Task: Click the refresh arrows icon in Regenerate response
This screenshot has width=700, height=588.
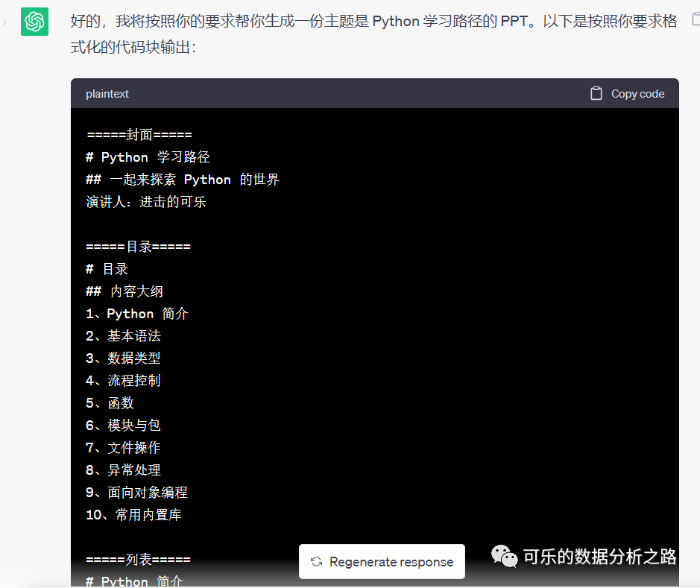Action: (317, 562)
